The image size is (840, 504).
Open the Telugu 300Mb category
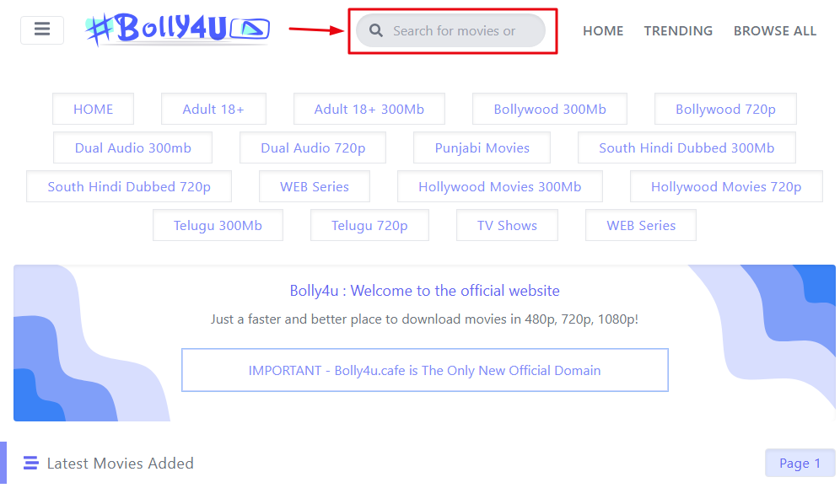(x=218, y=226)
